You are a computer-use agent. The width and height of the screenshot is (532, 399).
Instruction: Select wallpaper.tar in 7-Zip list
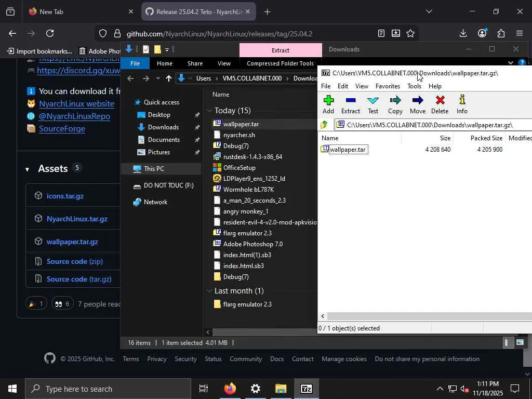pos(348,150)
